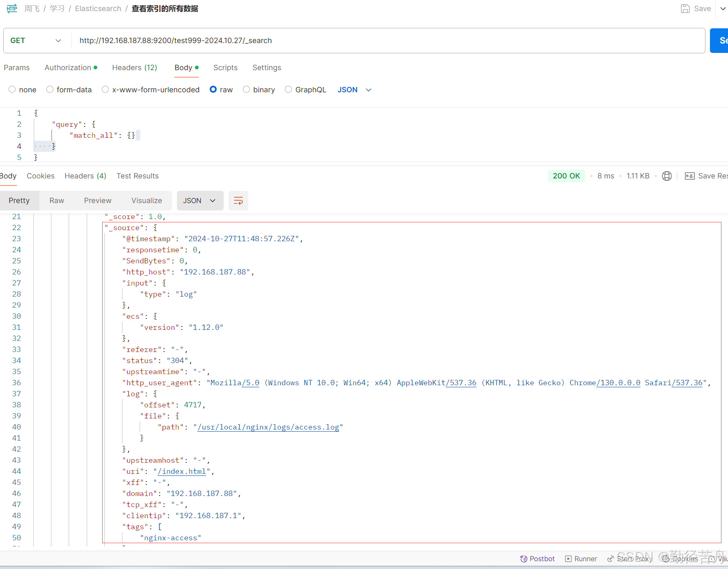Image resolution: width=728 pixels, height=569 pixels.
Task: Open the Test Results tab
Action: point(137,176)
